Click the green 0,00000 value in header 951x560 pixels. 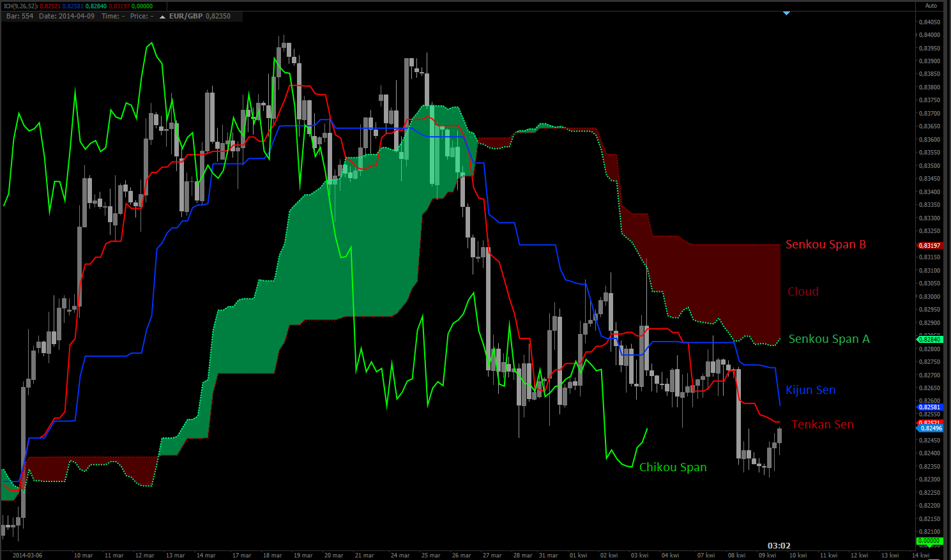point(142,6)
